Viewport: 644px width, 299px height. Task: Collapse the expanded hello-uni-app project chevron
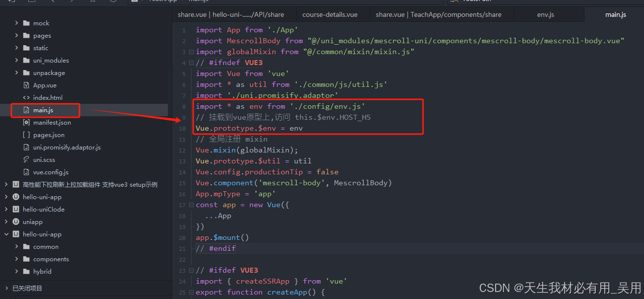[x=6, y=234]
